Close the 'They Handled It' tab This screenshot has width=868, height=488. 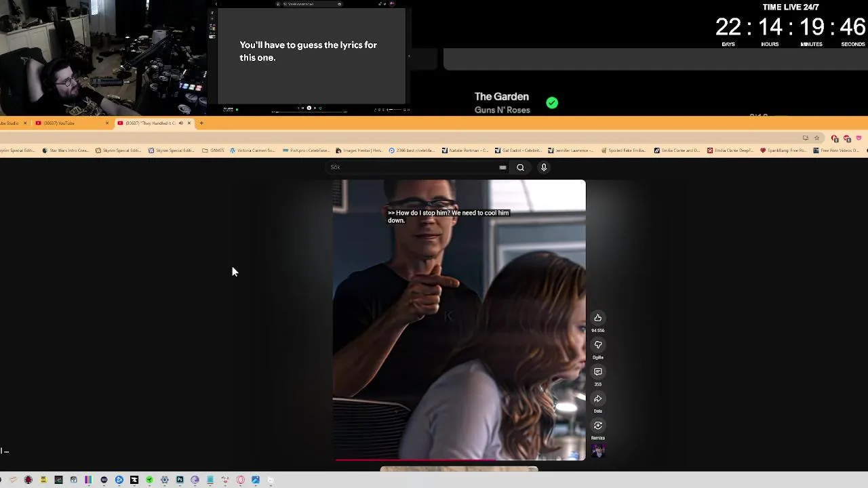[189, 123]
